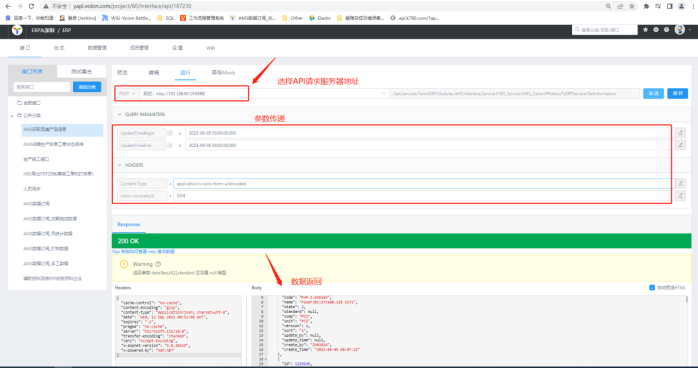Click the Content-Type value field
Image resolution: width=698 pixels, height=369 pixels.
pyautogui.click(x=424, y=183)
